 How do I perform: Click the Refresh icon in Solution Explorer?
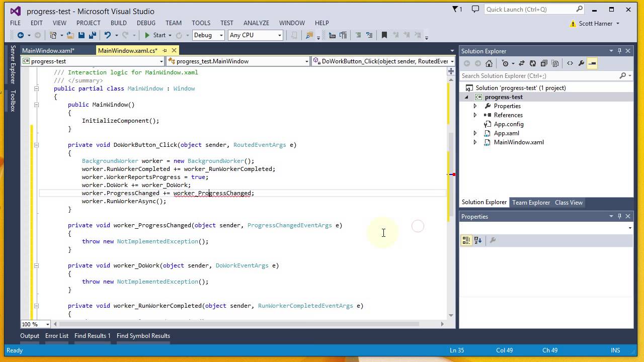532,63
